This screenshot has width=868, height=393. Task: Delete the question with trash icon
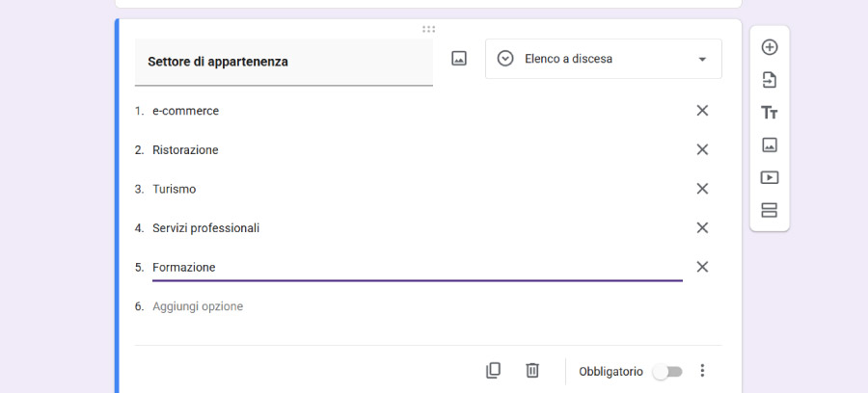(532, 371)
